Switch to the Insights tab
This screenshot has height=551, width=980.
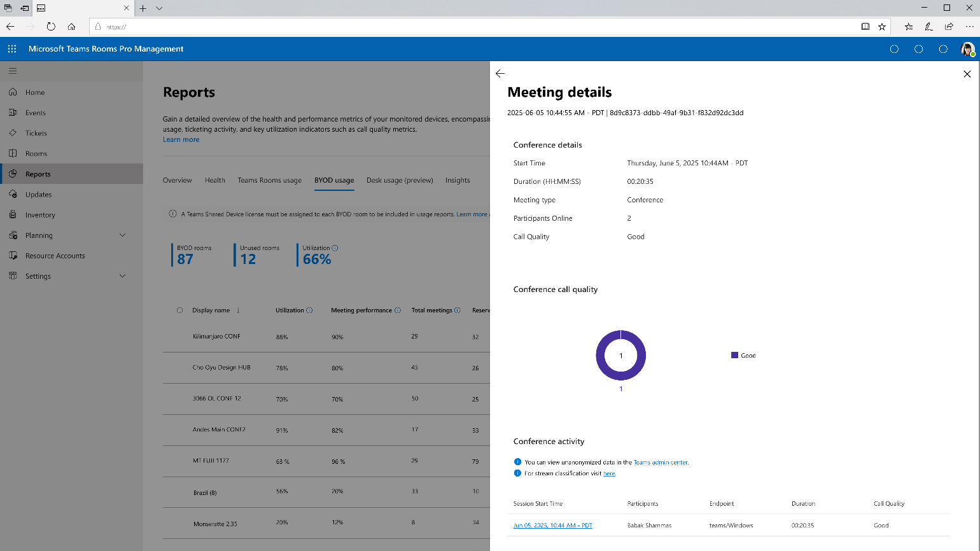(x=458, y=180)
